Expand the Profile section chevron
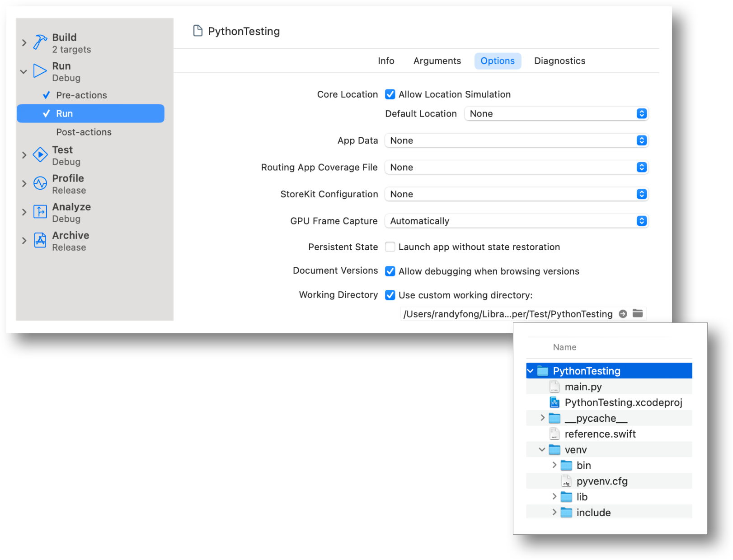This screenshot has height=560, width=733. (24, 183)
